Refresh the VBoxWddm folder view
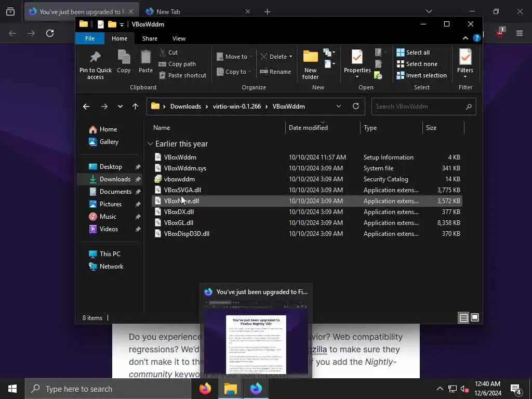Screen dimensions: 532x399 coord(356,106)
